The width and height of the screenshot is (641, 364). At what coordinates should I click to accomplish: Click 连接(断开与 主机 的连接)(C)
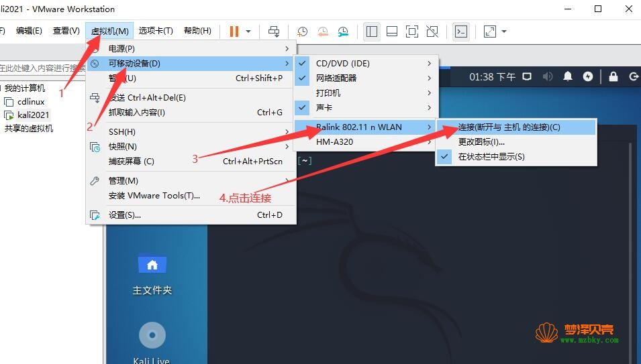(x=516, y=127)
